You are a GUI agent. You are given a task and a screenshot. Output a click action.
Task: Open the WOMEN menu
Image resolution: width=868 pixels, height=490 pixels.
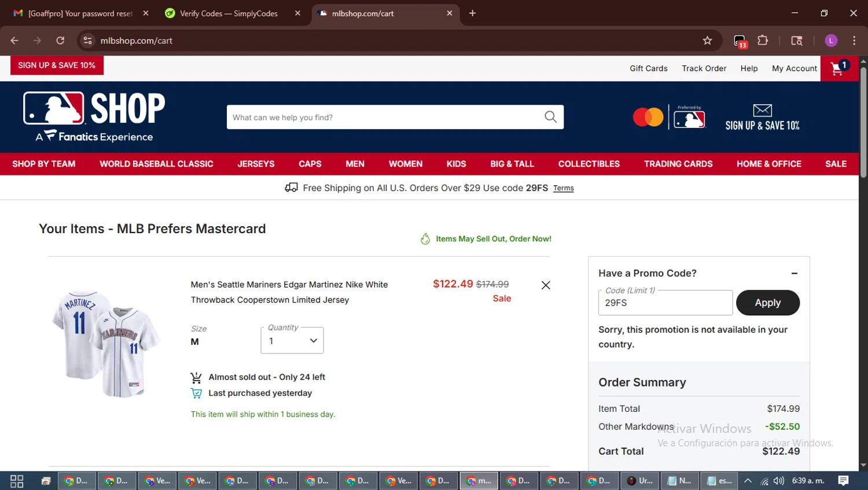(406, 164)
